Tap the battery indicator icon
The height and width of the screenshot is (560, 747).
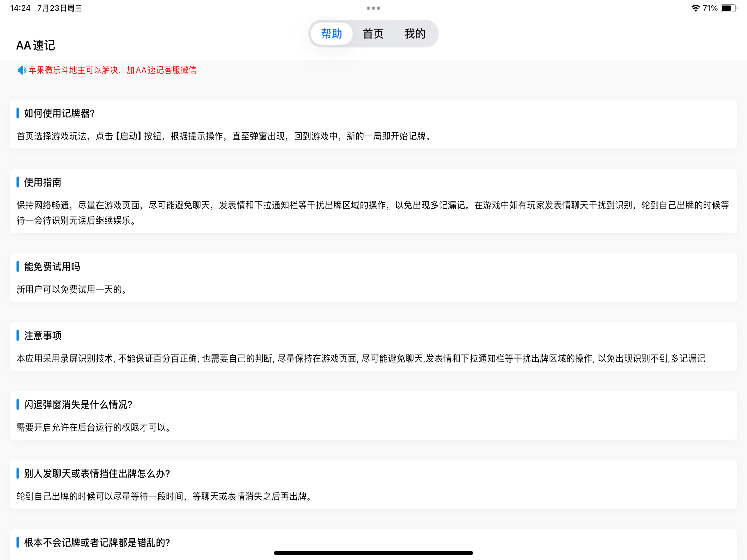(x=729, y=8)
